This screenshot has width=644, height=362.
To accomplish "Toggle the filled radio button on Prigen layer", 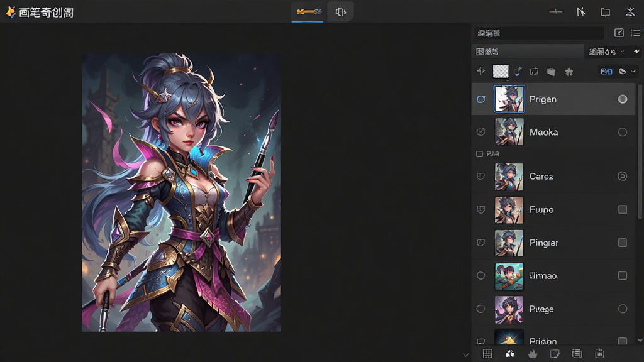I will coord(623,99).
